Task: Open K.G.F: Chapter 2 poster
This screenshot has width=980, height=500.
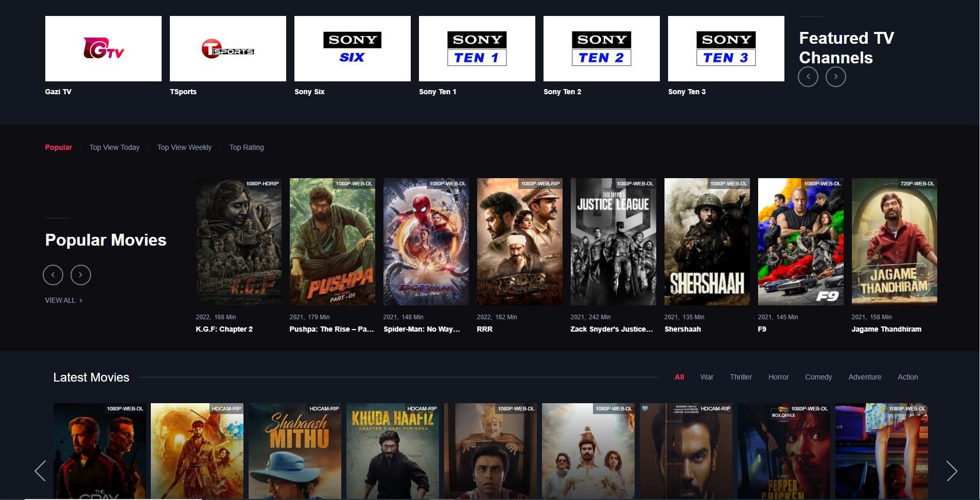Action: tap(239, 242)
